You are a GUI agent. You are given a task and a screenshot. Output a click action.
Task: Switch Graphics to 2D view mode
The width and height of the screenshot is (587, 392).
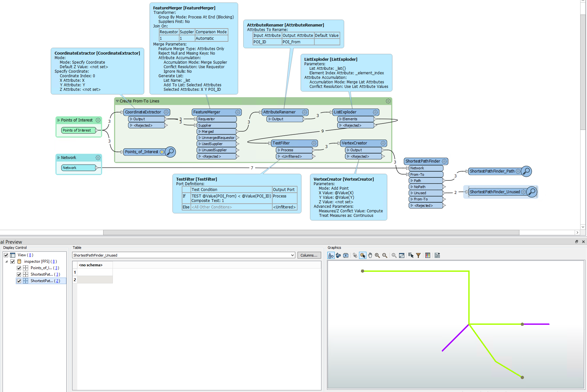[x=331, y=255]
